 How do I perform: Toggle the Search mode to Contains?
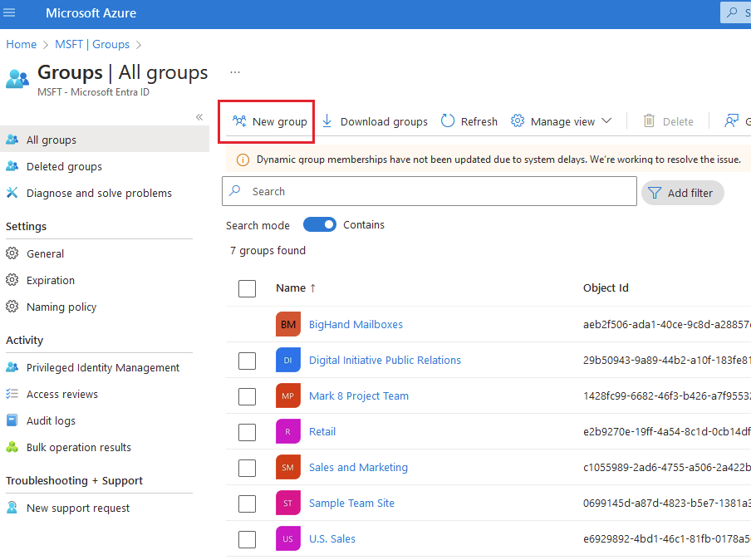click(x=320, y=224)
